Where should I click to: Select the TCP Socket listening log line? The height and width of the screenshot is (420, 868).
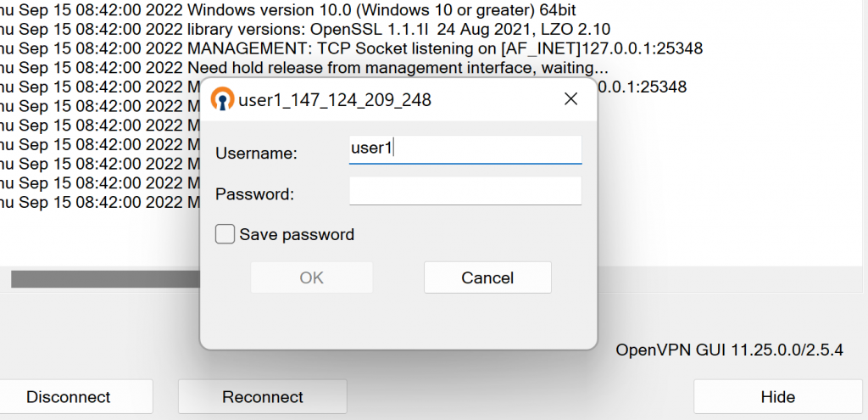point(351,48)
